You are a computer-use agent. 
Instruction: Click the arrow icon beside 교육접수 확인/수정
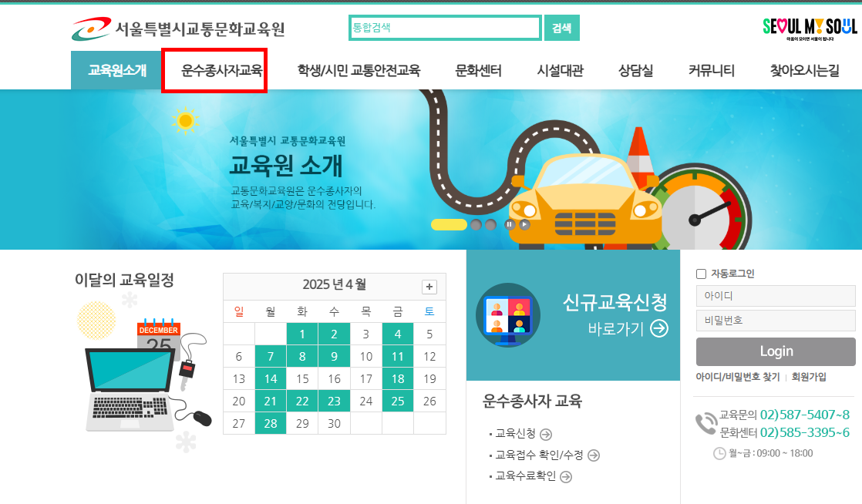[x=594, y=455]
